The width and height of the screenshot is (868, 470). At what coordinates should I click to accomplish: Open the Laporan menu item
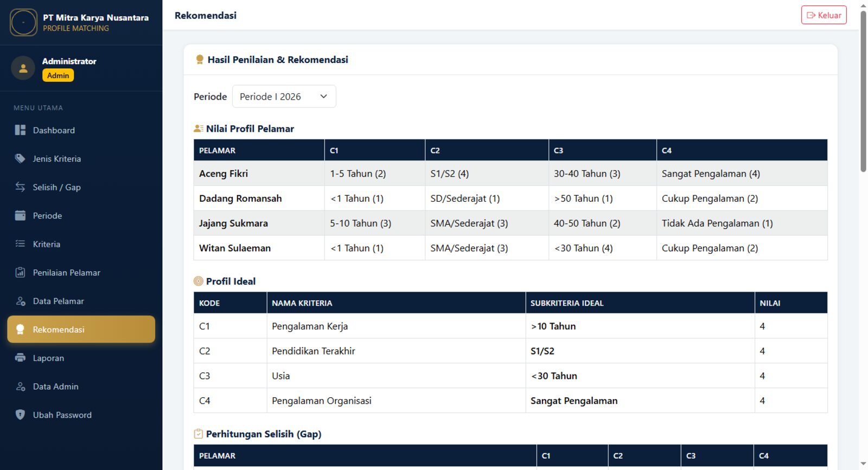(x=81, y=358)
